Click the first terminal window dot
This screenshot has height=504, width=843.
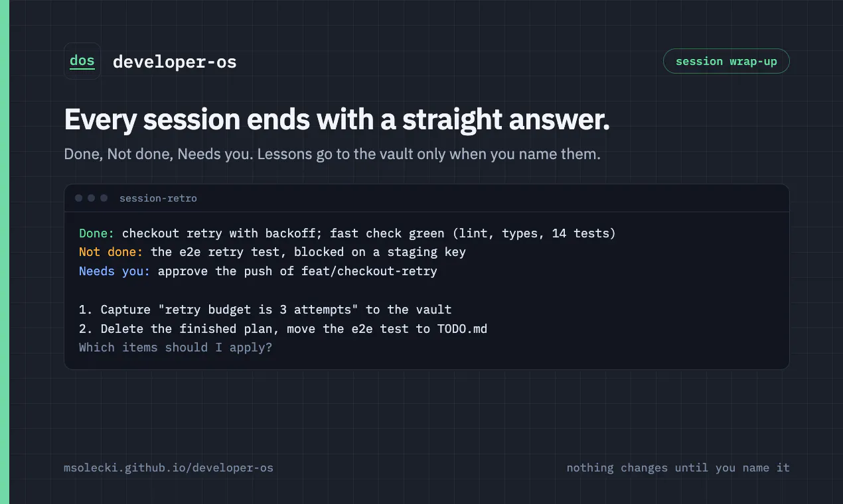(79, 198)
